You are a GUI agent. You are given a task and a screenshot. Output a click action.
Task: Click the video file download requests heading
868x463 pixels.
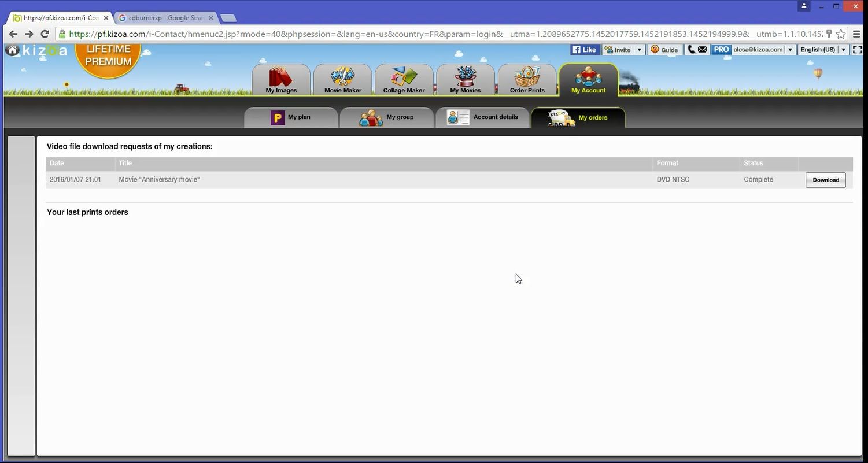[x=130, y=147]
